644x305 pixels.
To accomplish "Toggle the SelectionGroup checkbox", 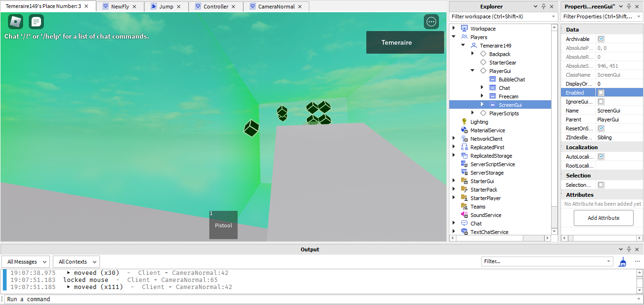I will click(x=601, y=185).
